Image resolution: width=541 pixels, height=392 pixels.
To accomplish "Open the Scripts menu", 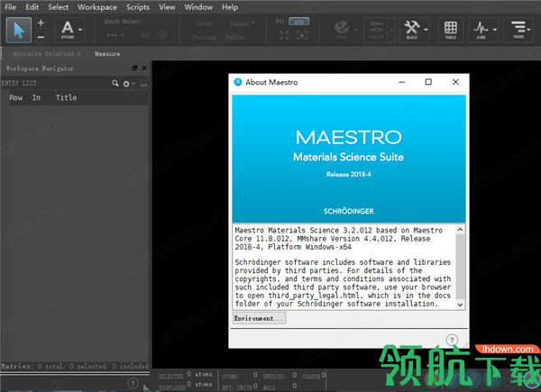I will coord(138,7).
